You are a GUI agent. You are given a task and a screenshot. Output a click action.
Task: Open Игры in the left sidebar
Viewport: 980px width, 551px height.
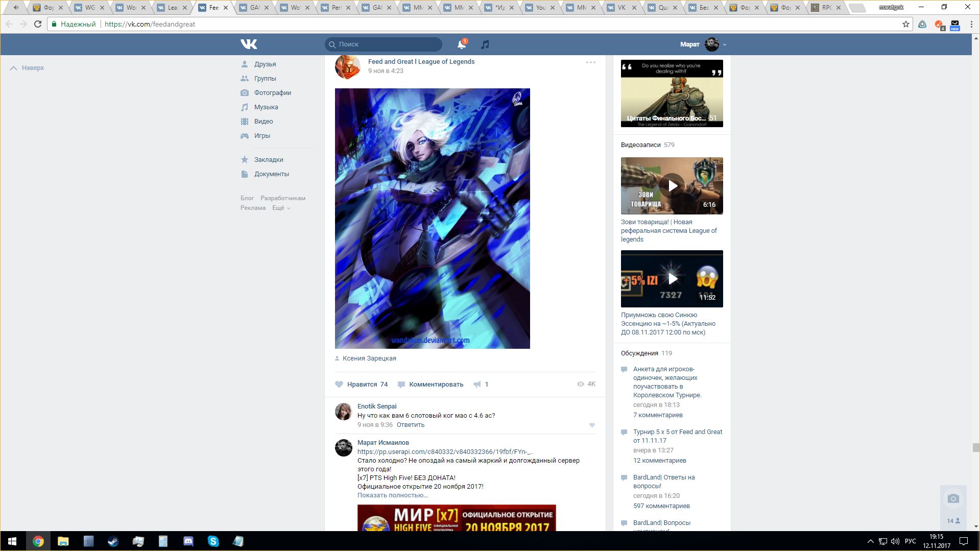[x=262, y=136]
